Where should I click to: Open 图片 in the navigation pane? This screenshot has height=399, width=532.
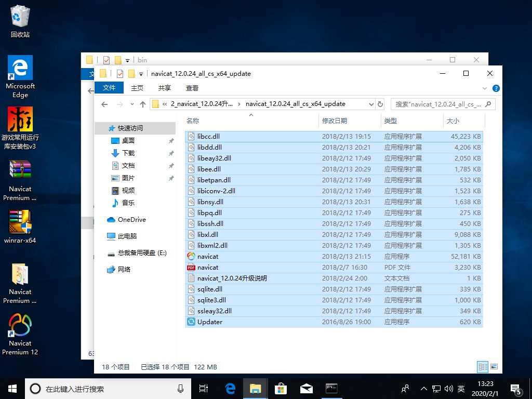[x=128, y=178]
